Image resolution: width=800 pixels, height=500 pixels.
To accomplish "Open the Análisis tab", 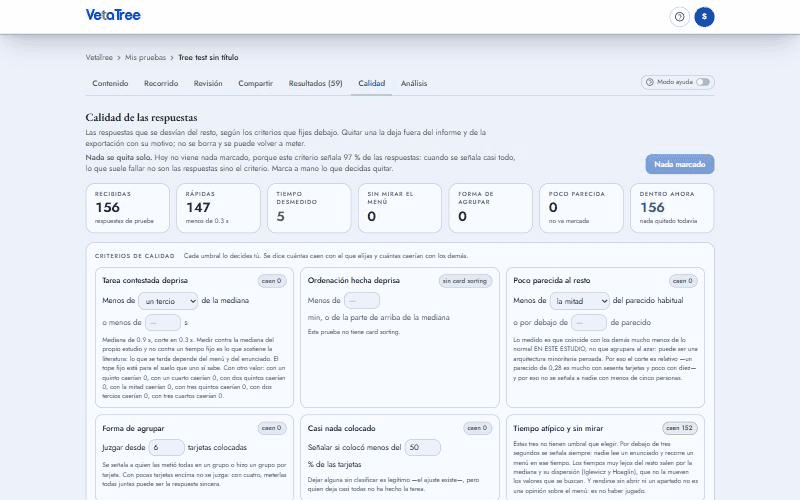I will (x=414, y=83).
